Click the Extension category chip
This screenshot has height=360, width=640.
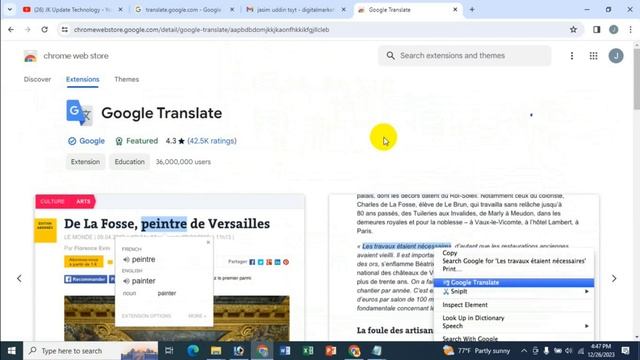pos(85,162)
